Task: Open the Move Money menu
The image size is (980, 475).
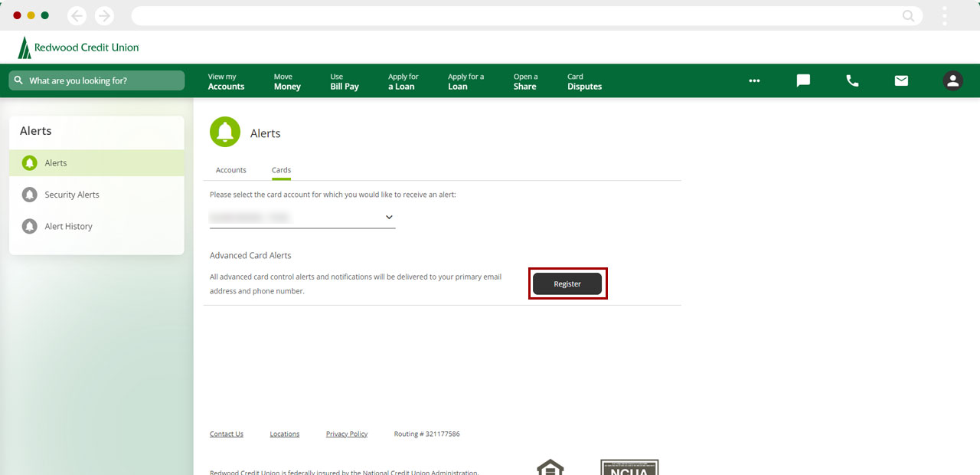Action: pyautogui.click(x=287, y=81)
